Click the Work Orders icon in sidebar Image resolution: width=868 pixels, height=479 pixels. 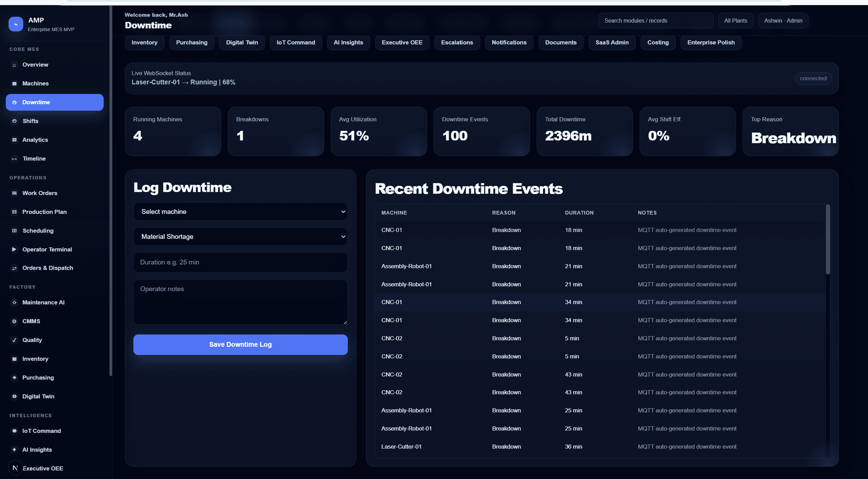[x=14, y=193]
